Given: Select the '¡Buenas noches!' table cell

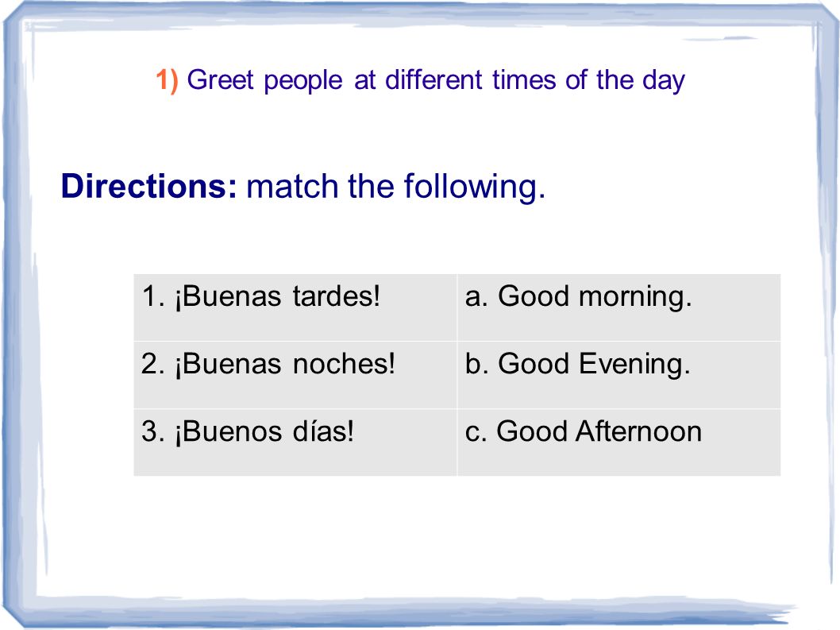Looking at the screenshot, I should click(295, 375).
